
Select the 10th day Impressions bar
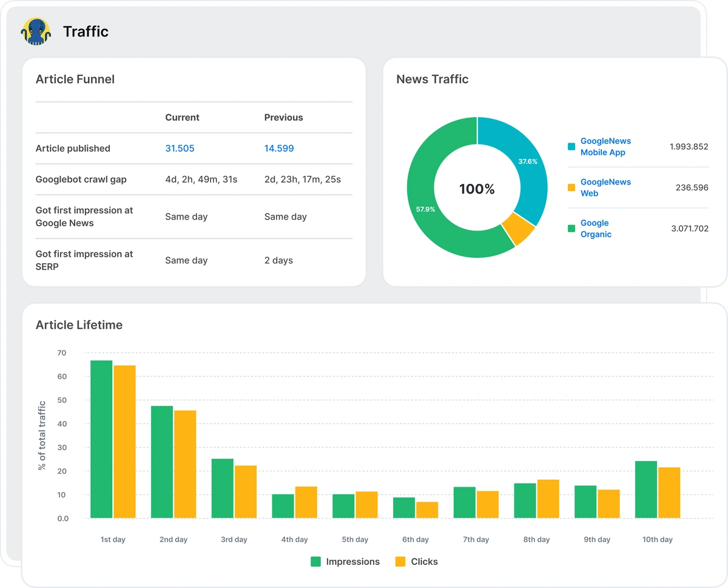coord(645,490)
